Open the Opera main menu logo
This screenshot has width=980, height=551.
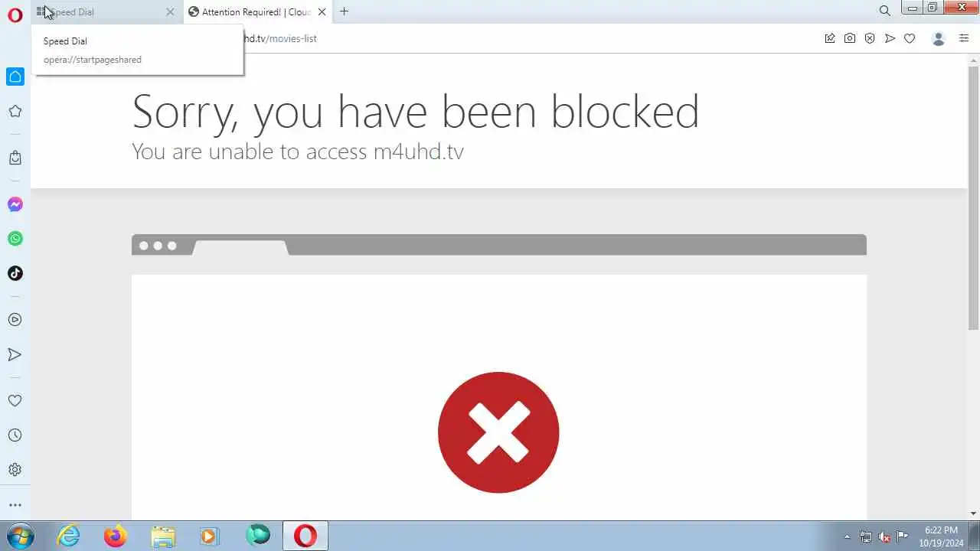pos(15,15)
